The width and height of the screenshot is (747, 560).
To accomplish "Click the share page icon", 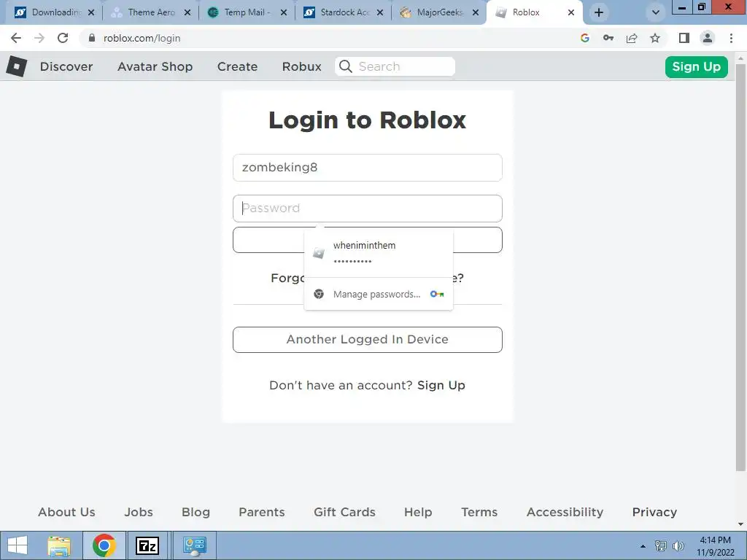I will pyautogui.click(x=632, y=38).
